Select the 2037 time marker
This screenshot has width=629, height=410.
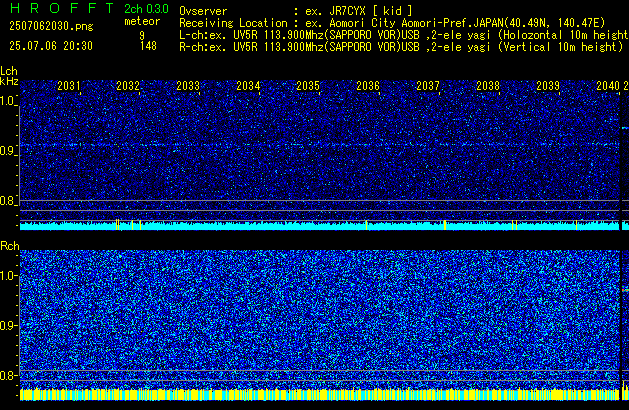[428, 86]
